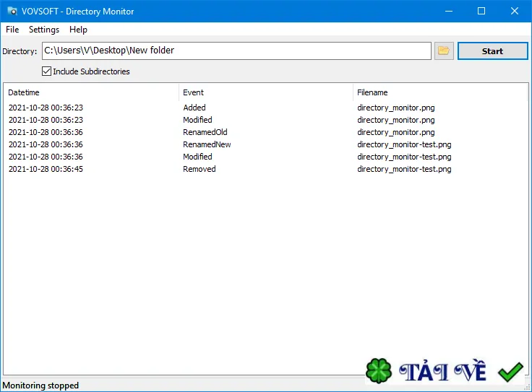Click filename in the RenamedOld row
This screenshot has width=532, height=392.
click(x=396, y=132)
